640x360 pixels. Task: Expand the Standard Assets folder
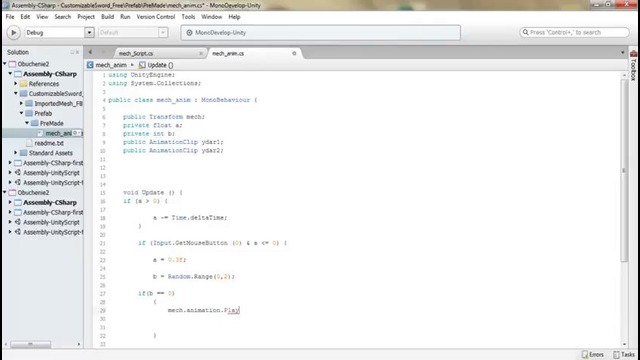coord(16,153)
